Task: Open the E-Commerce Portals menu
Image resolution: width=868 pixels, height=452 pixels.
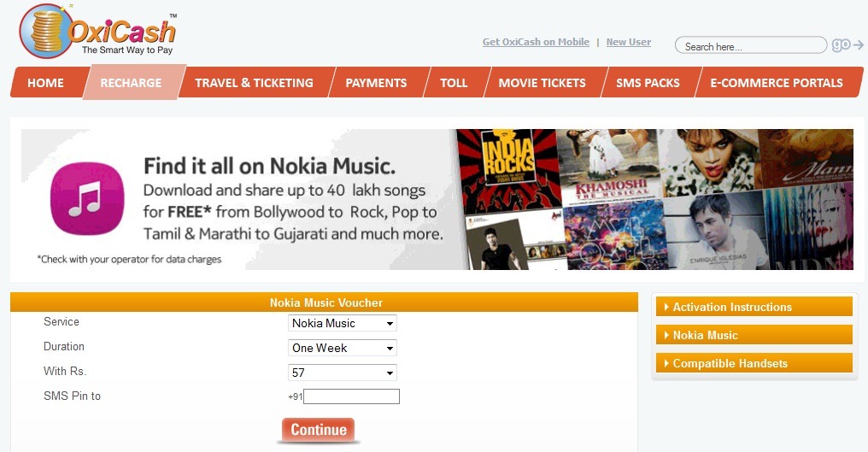Action: (776, 83)
